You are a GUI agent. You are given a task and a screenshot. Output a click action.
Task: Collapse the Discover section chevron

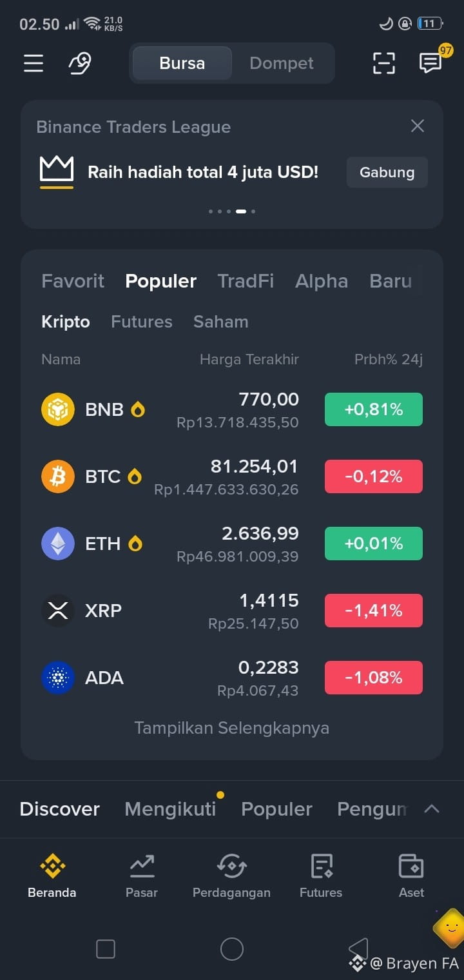[x=432, y=808]
